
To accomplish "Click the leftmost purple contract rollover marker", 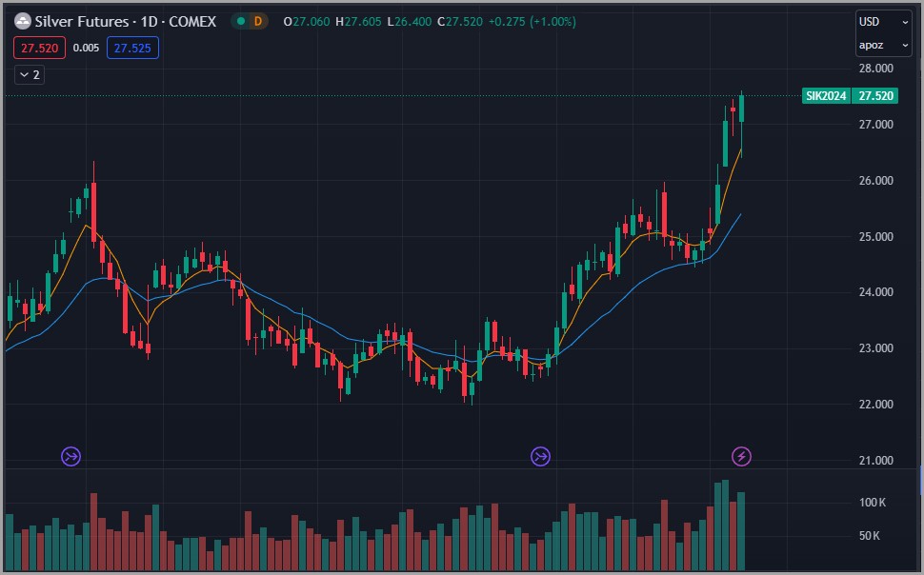I will (70, 456).
